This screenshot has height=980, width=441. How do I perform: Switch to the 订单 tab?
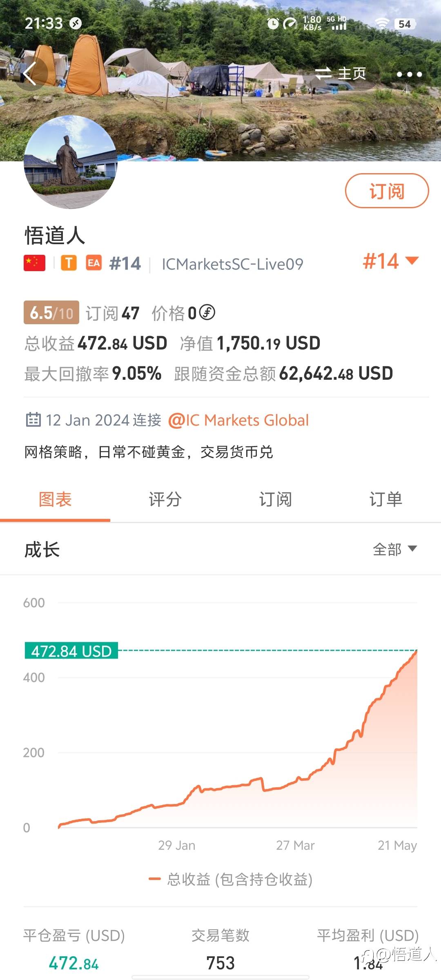click(x=386, y=499)
